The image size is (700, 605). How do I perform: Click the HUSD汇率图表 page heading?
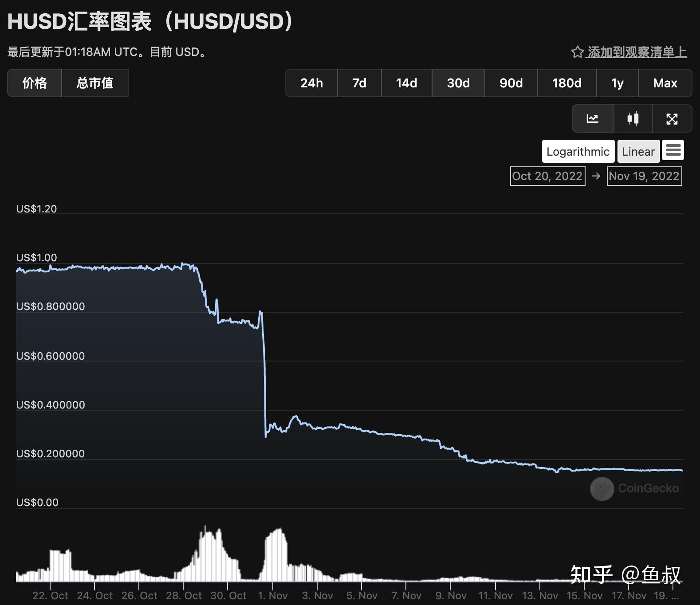(x=150, y=21)
